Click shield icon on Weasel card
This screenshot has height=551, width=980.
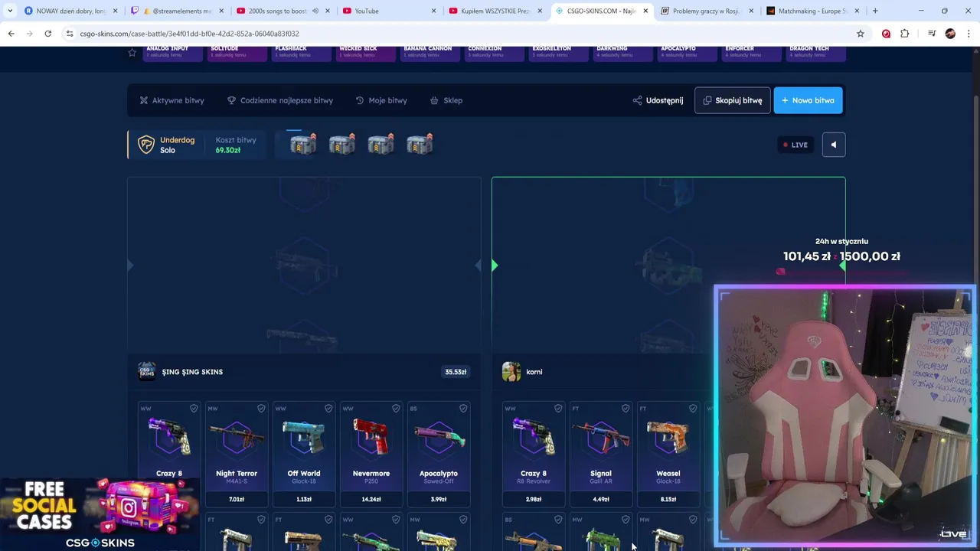tap(693, 409)
